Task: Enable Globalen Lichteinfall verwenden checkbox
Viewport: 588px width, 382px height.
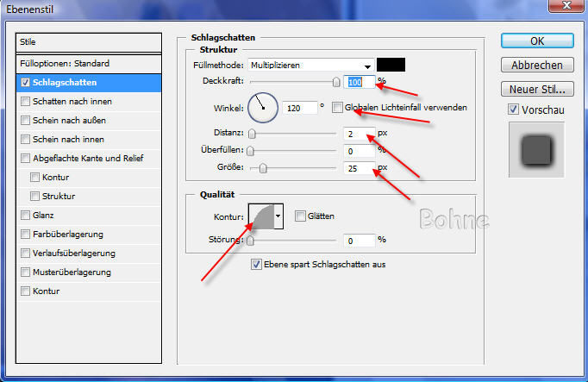Action: click(337, 108)
